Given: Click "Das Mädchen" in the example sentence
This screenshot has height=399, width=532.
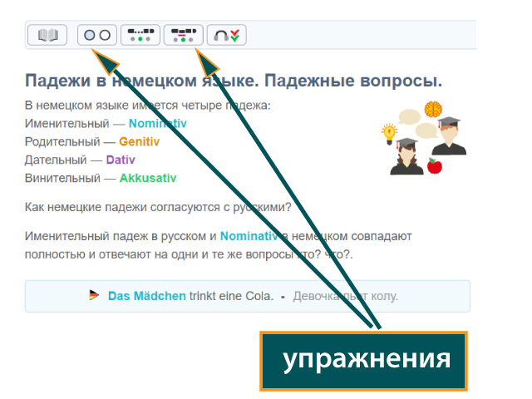Looking at the screenshot, I should tap(147, 296).
